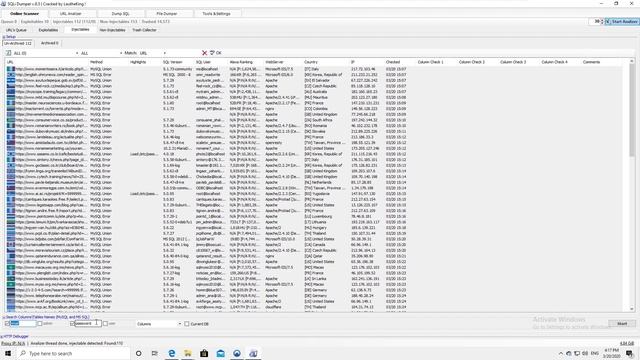Image resolution: width=640 pixels, height=360 pixels.
Task: Open the Tools & Settings tab
Action: (x=216, y=13)
